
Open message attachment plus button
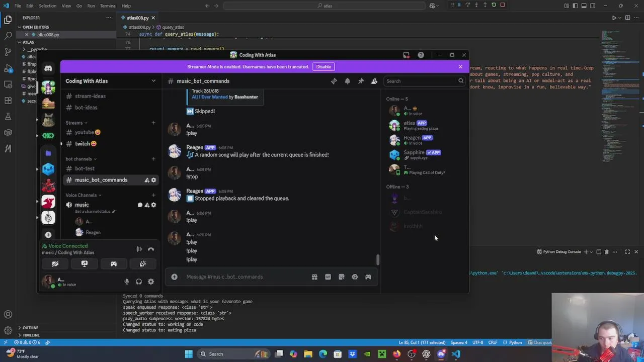(x=174, y=277)
